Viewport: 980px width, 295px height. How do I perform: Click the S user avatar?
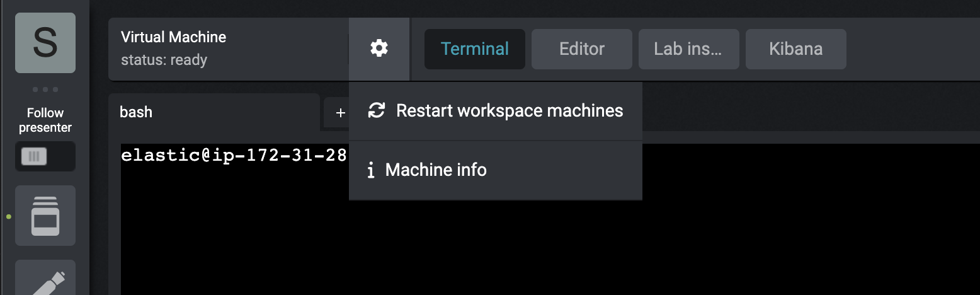tap(45, 43)
